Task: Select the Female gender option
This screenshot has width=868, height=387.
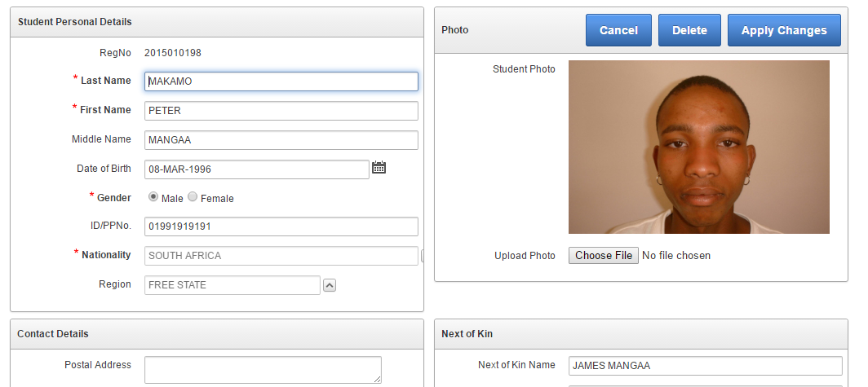Action: click(193, 197)
